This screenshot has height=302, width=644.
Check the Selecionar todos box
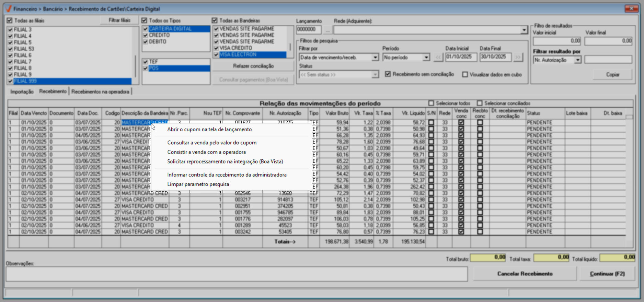click(x=431, y=103)
